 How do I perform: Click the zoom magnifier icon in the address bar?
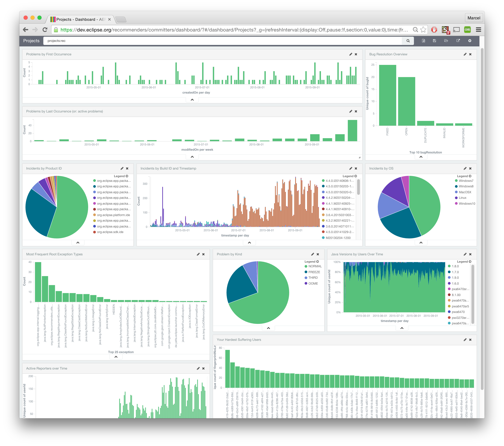click(x=415, y=30)
